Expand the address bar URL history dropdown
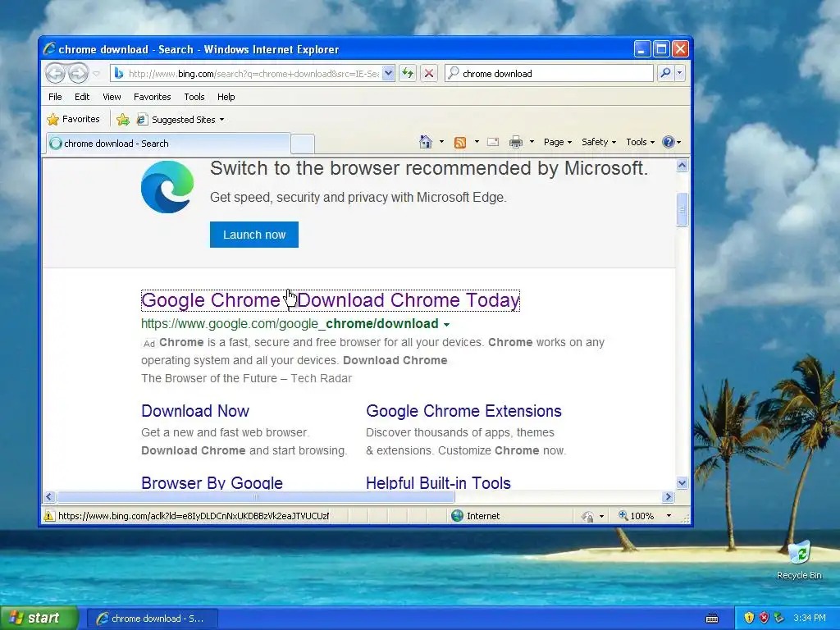The width and height of the screenshot is (840, 630). (x=389, y=73)
